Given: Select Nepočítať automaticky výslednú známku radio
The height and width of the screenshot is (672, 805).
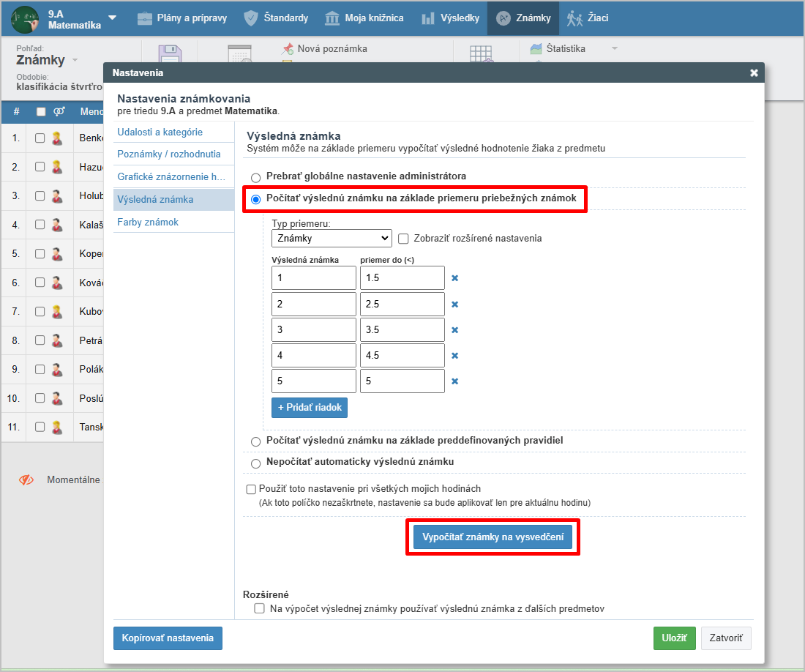Looking at the screenshot, I should pyautogui.click(x=255, y=463).
